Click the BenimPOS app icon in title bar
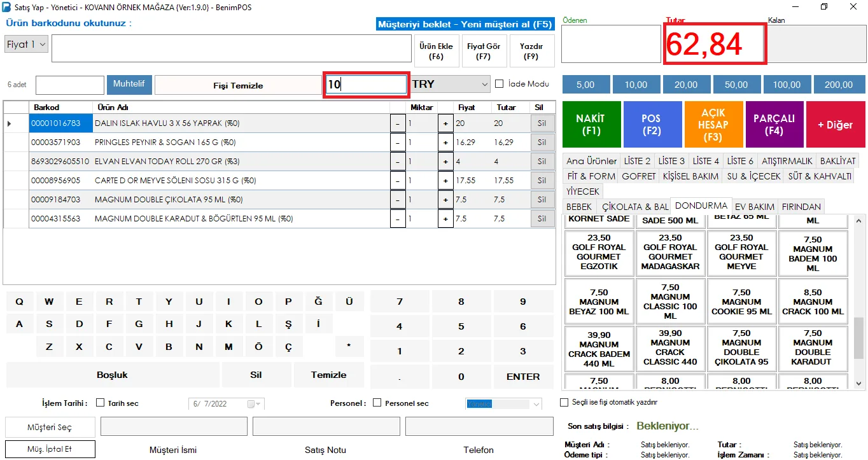 coord(7,7)
